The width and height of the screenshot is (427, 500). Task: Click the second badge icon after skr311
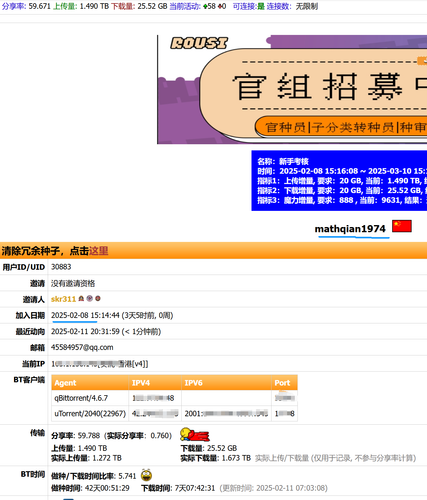tap(89, 299)
